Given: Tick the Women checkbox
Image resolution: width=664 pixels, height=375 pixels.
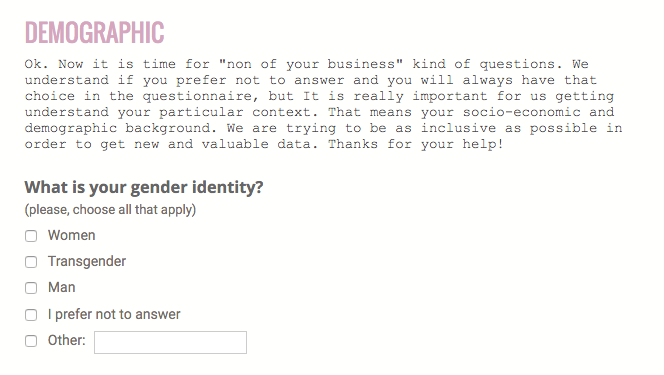Looking at the screenshot, I should coord(31,236).
